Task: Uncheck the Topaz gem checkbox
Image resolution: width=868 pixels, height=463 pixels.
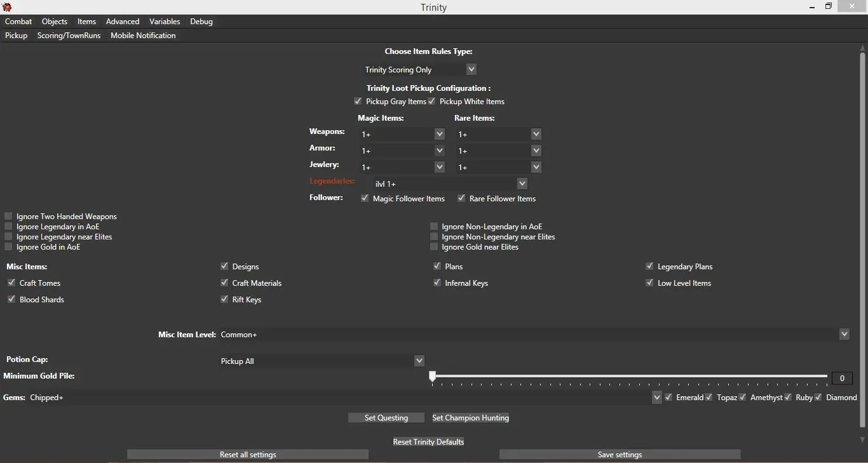Action: coord(709,397)
